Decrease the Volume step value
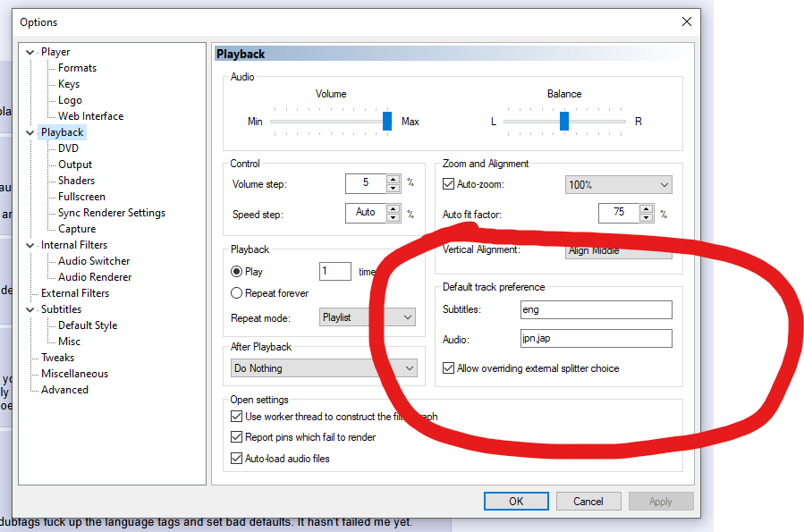This screenshot has height=532, width=804. coord(394,188)
